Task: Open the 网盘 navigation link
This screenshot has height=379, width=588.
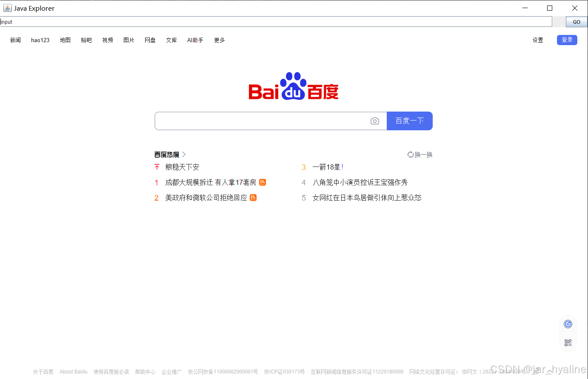Action: pos(150,40)
